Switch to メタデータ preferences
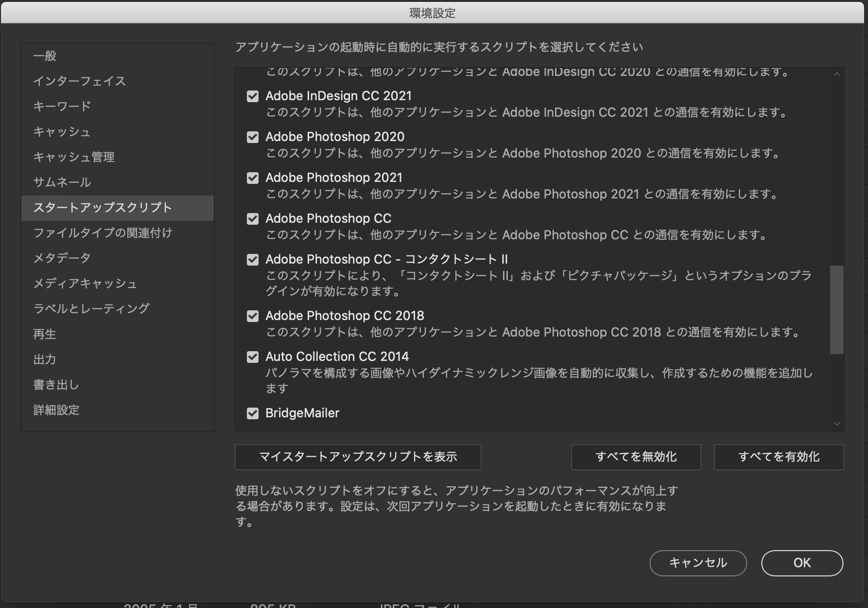This screenshot has width=868, height=608. [x=118, y=258]
